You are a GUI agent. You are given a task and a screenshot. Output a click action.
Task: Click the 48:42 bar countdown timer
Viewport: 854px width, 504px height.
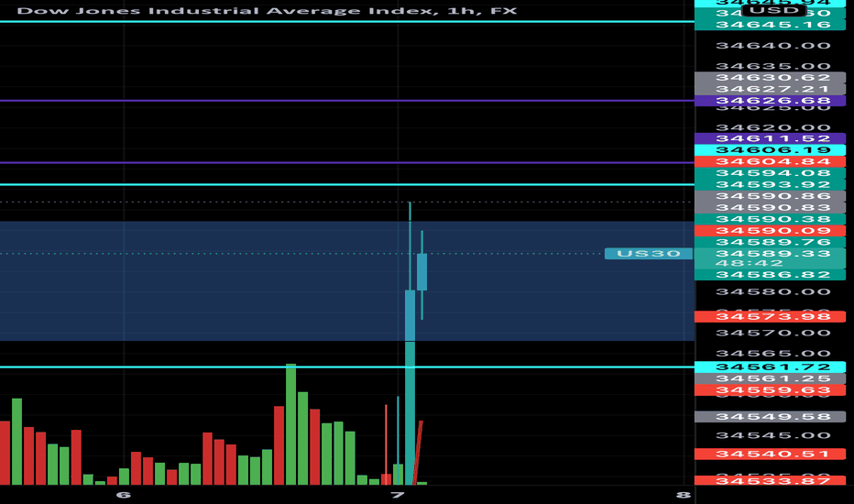[x=749, y=263]
